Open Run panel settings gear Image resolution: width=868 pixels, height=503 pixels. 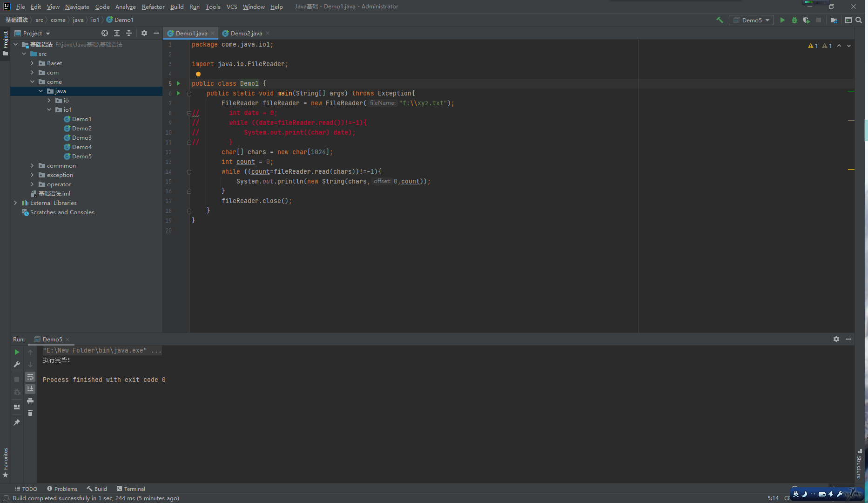[836, 339]
